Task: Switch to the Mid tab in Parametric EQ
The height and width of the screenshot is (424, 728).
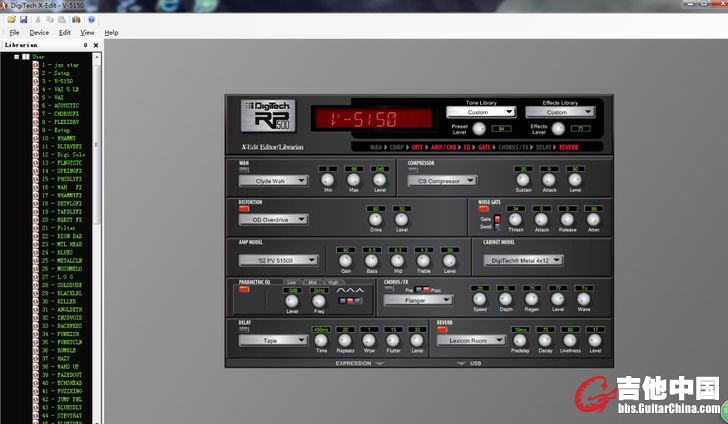Action: click(313, 283)
